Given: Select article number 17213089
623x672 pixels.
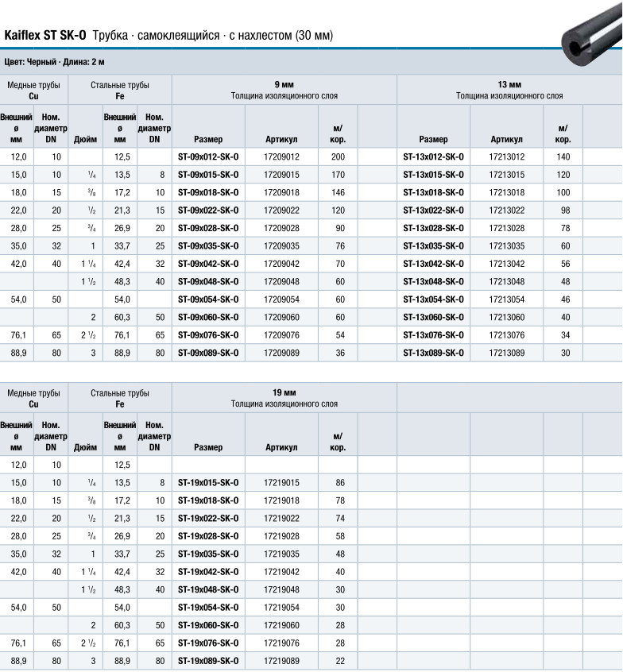Looking at the screenshot, I should pos(507,353).
